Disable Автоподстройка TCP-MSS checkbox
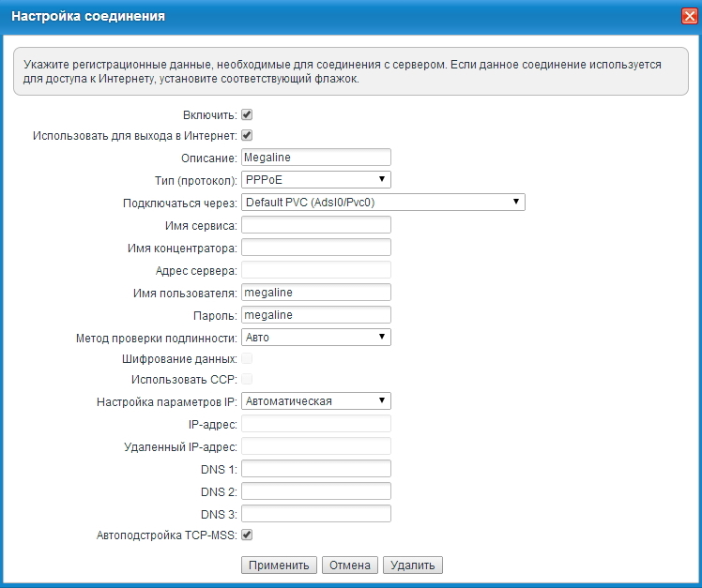 point(247,535)
